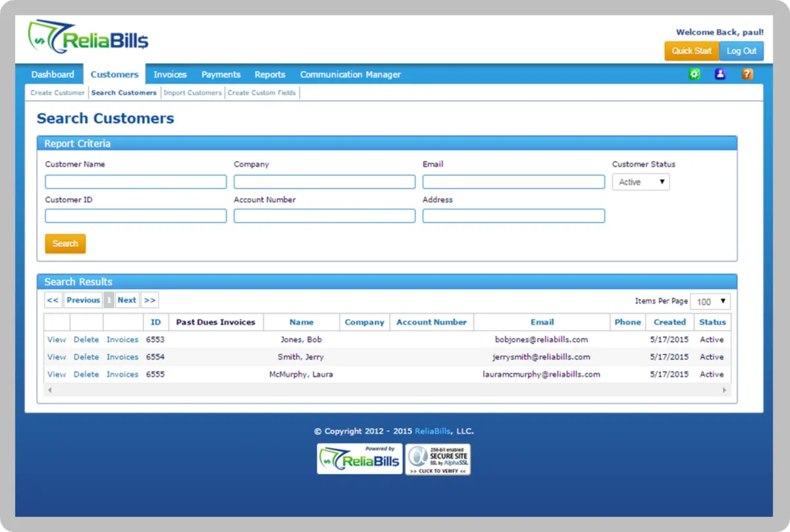Viewport: 790px width, 532px height.
Task: Sort results by Created column header
Action: click(x=670, y=322)
